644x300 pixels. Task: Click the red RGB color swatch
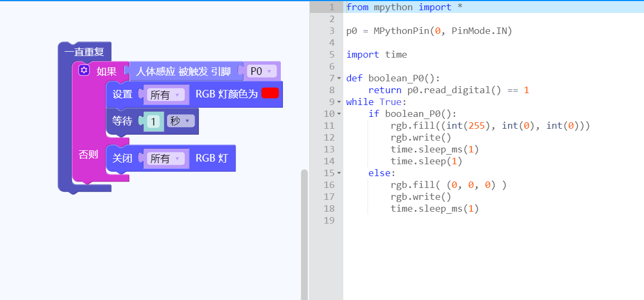tap(270, 93)
